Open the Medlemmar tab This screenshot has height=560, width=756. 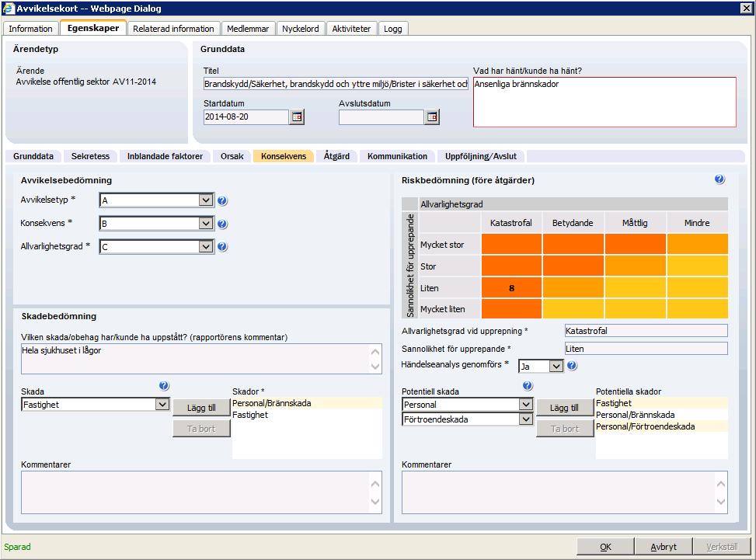pyautogui.click(x=248, y=29)
